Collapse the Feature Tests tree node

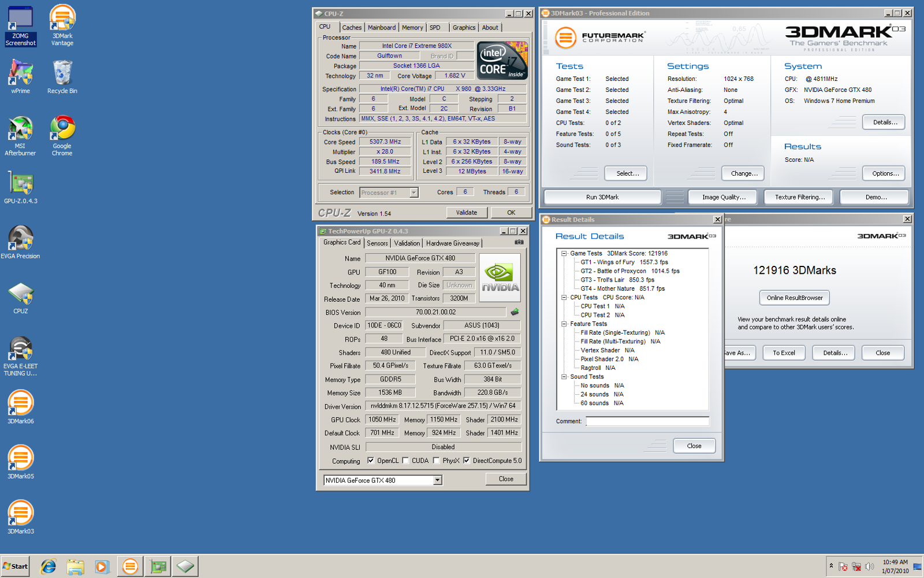(564, 324)
